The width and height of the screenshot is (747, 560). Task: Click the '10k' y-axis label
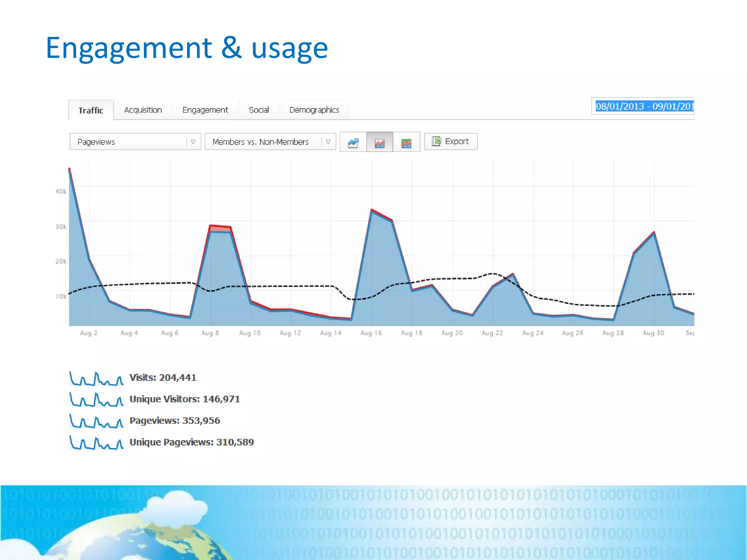[61, 296]
